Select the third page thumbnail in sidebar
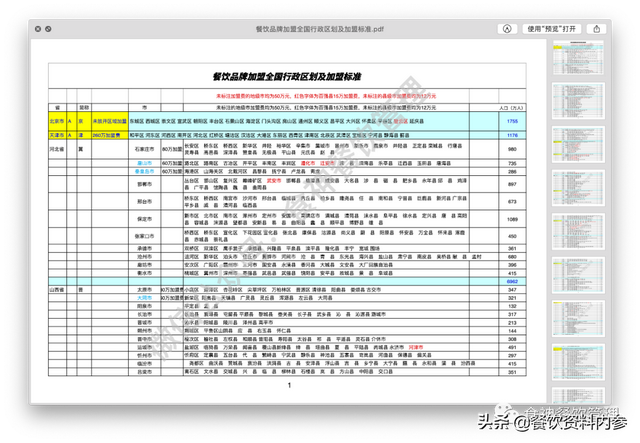 tap(578, 145)
